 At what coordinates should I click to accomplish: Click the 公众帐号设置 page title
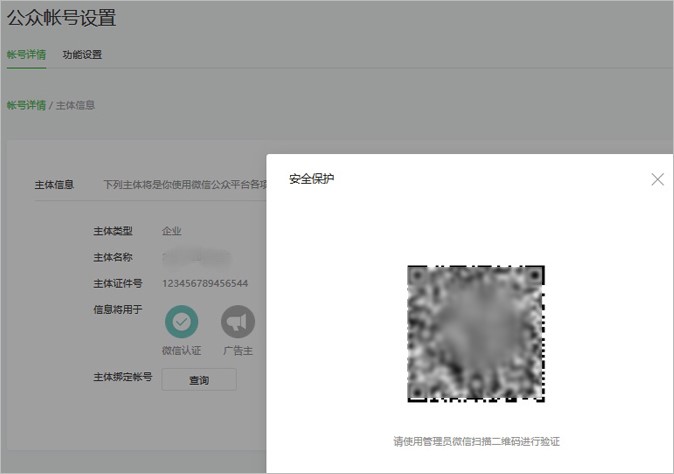click(61, 18)
